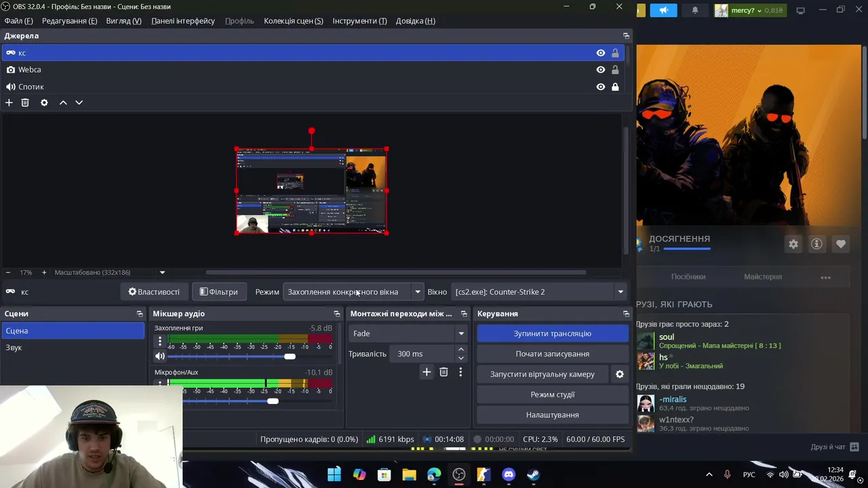
Task: Lock the Webca source
Action: (615, 70)
